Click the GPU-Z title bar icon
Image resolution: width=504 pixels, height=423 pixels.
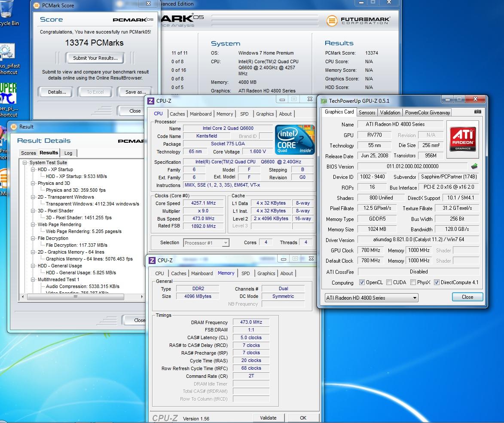pyautogui.click(x=324, y=101)
